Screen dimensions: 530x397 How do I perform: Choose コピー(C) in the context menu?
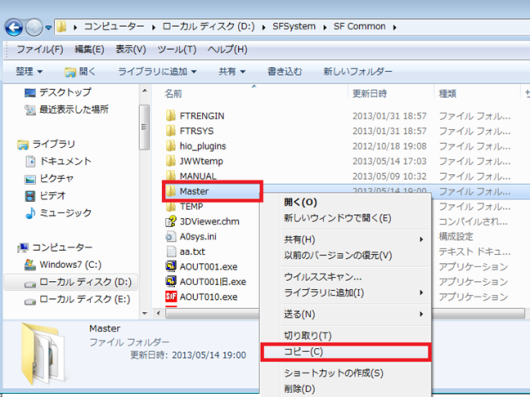346,352
